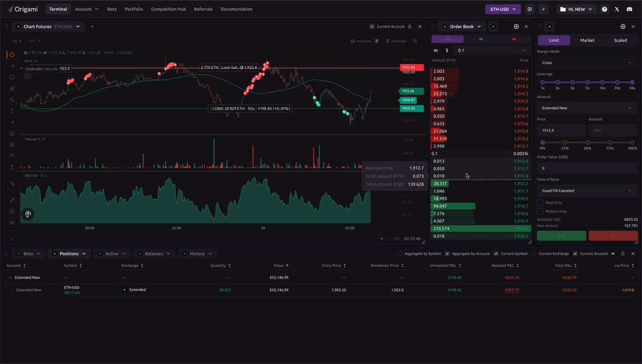The height and width of the screenshot is (364, 642).
Task: Select the crosshair cursor tool in chart toolbar
Action: coord(12,55)
